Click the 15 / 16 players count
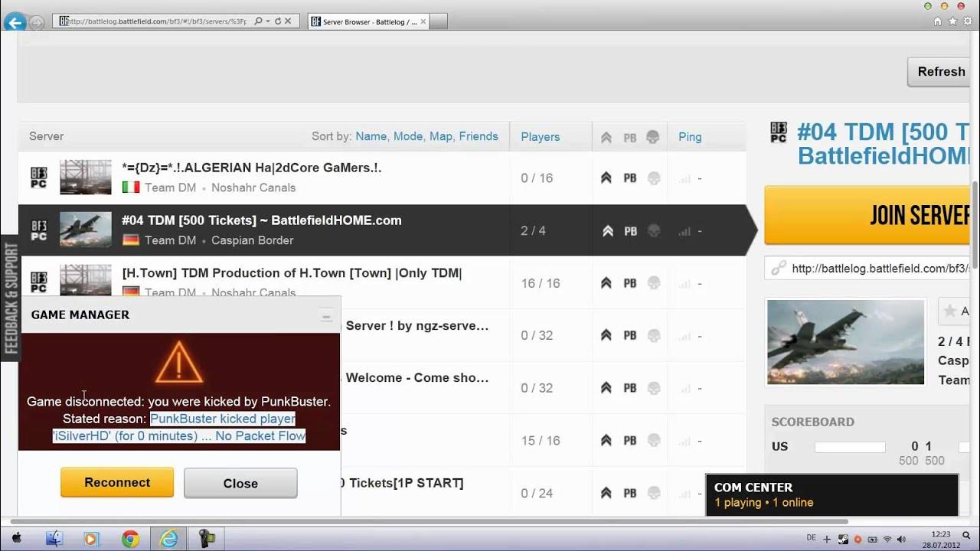Screen dimensions: 980x551 (541, 441)
